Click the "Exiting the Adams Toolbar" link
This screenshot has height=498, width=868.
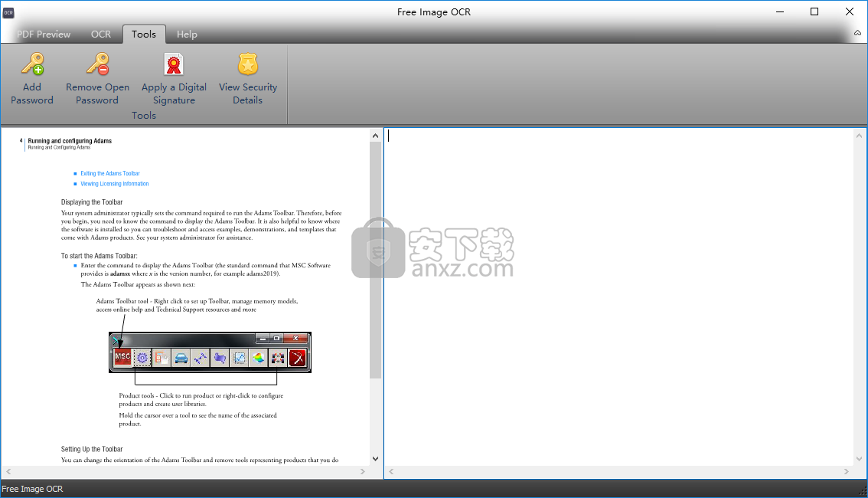pyautogui.click(x=110, y=173)
